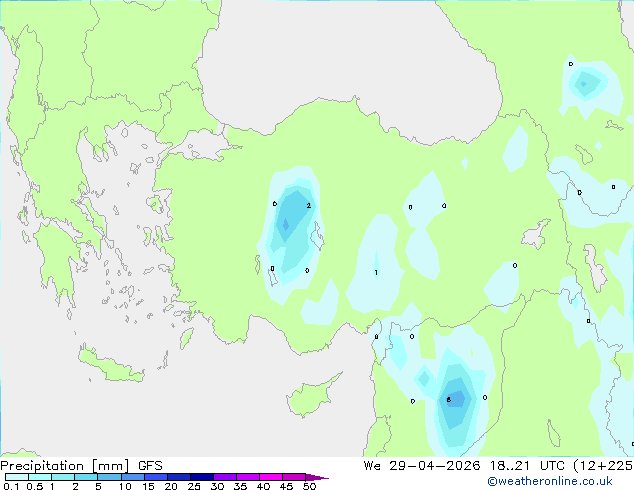
Task: Pick the 15–20 mm legend color swatch
Action: [x=155, y=477]
